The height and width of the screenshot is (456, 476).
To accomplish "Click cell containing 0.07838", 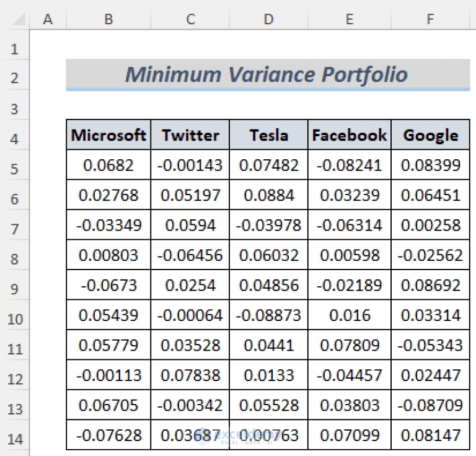I will [190, 375].
